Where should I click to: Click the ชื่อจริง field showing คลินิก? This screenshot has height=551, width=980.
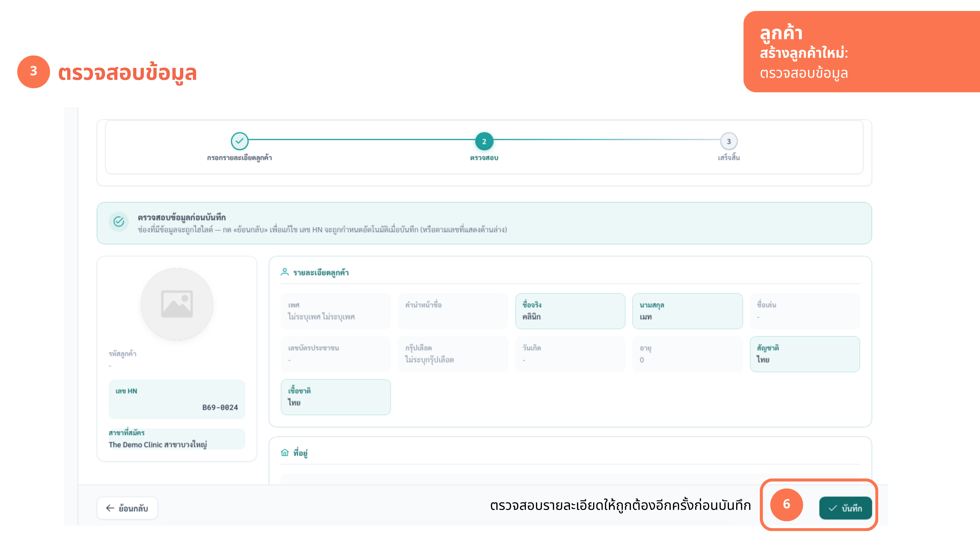(x=570, y=311)
